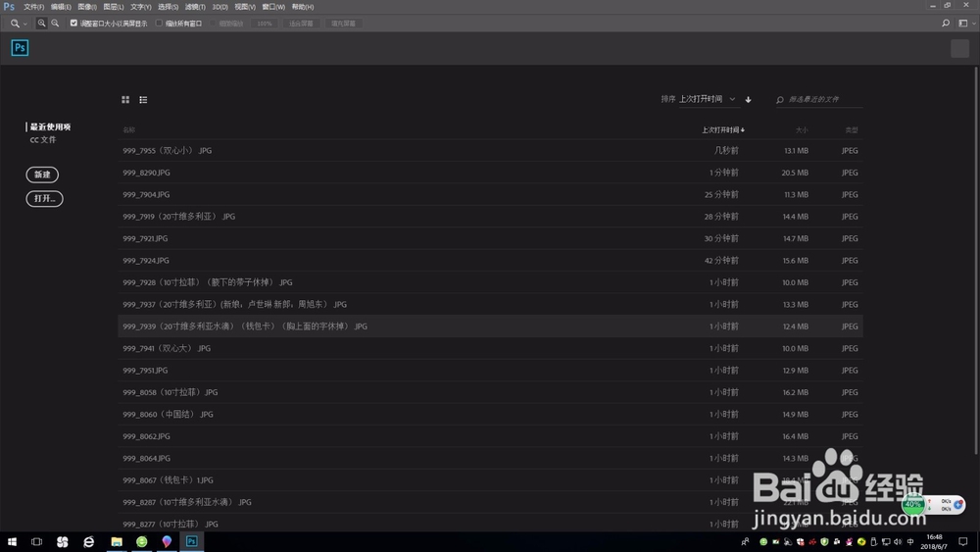Open file 999_8064.JPG
This screenshot has height=552, width=980.
click(490, 458)
